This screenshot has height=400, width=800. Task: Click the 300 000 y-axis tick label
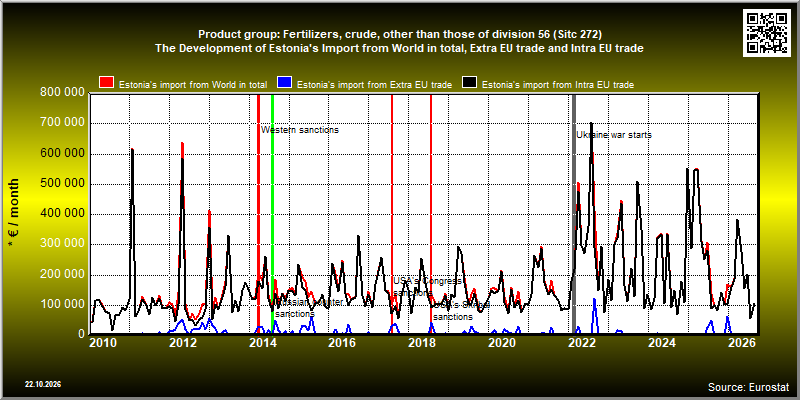(x=61, y=244)
